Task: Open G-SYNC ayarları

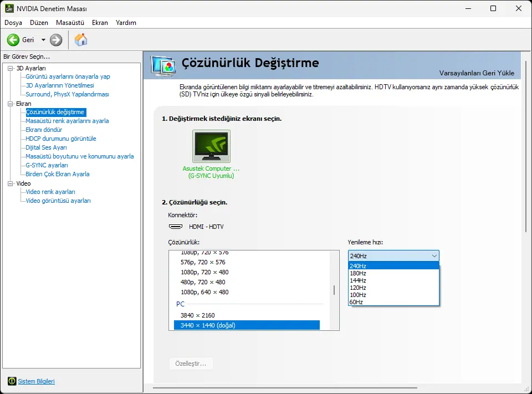Action: pos(47,165)
